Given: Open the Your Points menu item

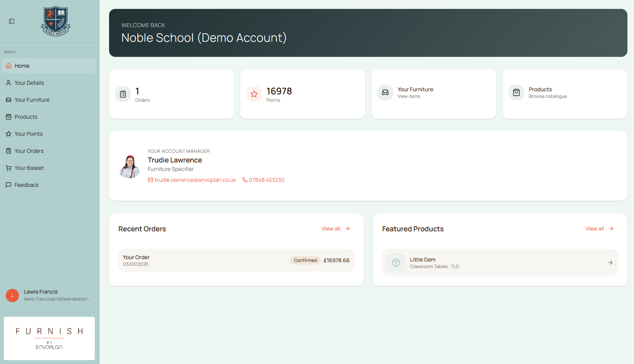Looking at the screenshot, I should click(49, 134).
